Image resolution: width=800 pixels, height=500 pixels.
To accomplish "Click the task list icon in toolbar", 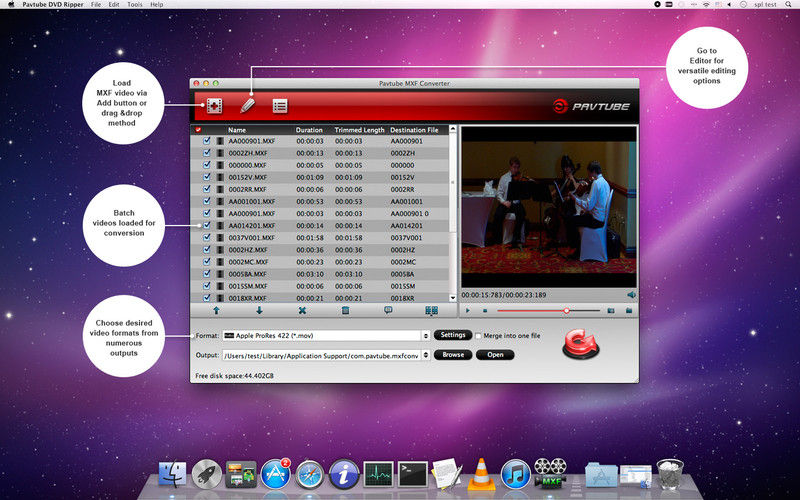I will pyautogui.click(x=280, y=106).
